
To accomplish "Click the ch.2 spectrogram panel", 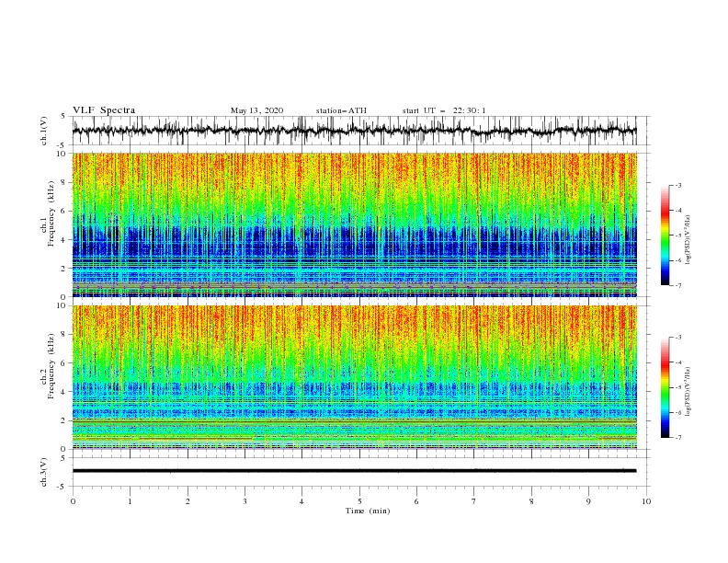I will point(354,377).
